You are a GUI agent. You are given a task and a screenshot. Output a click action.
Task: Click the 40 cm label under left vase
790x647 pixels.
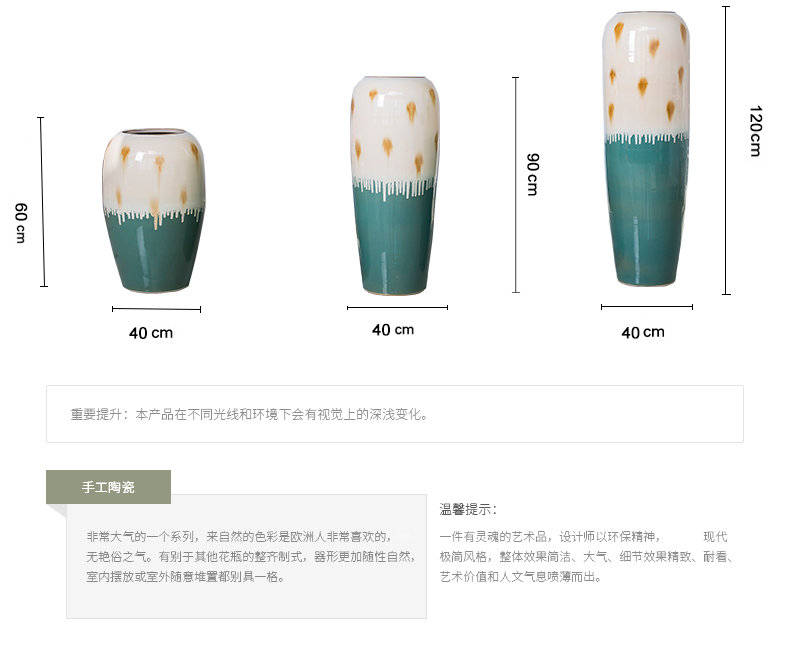tap(151, 333)
